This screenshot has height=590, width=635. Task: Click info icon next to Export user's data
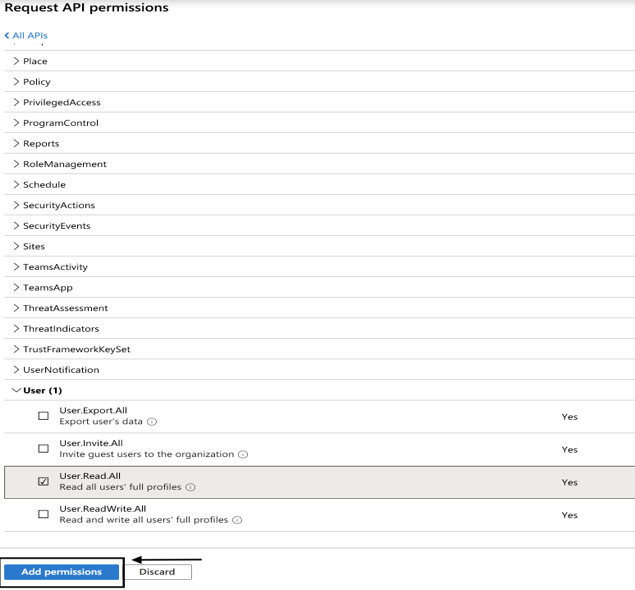click(152, 422)
